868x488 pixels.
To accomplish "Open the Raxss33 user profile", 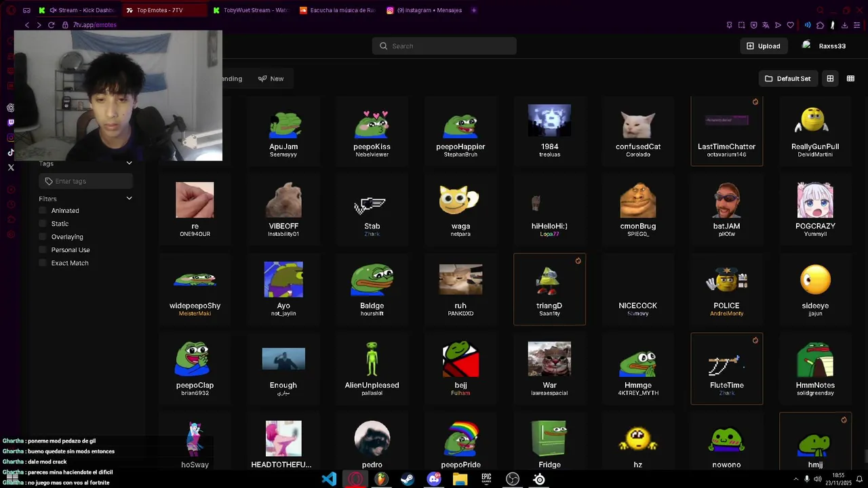I will tap(824, 46).
